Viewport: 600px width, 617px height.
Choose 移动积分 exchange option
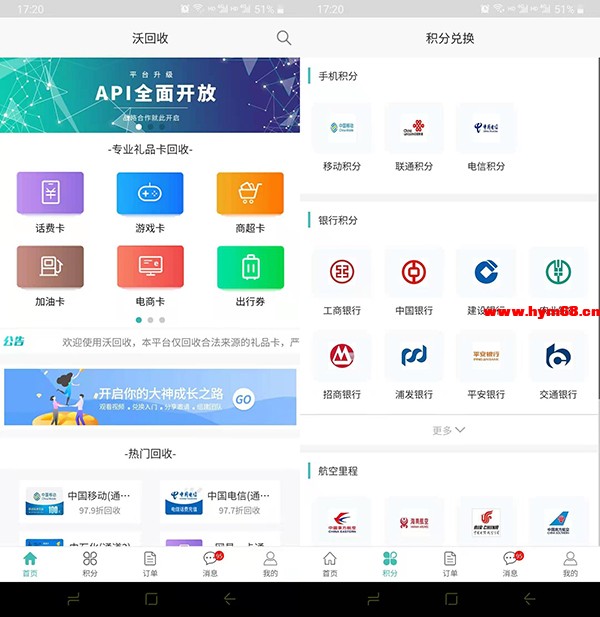[x=342, y=138]
